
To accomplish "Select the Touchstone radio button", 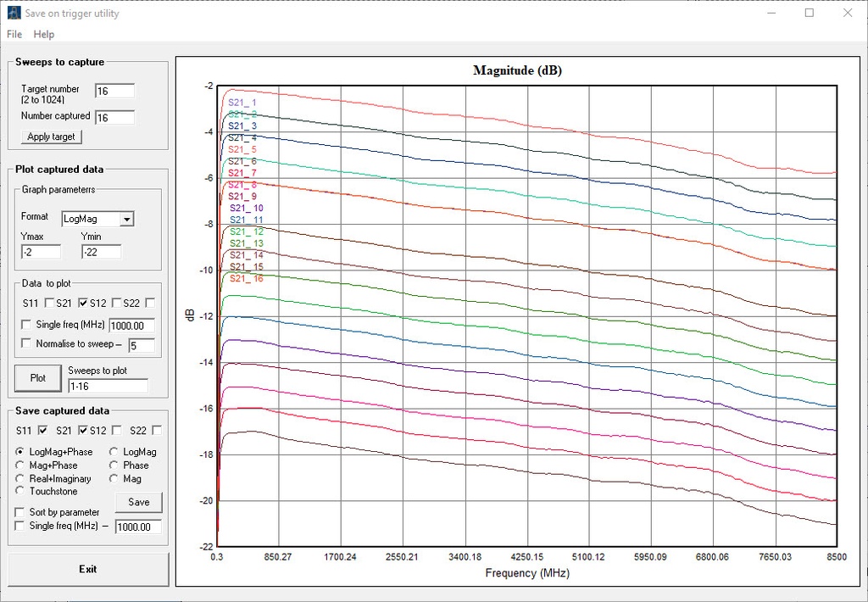I will pos(20,491).
